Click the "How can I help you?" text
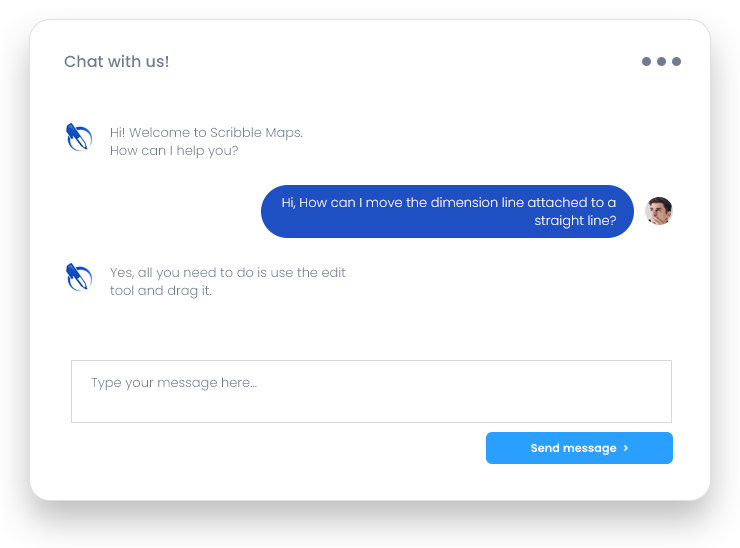This screenshot has width=740, height=548. coord(174,151)
